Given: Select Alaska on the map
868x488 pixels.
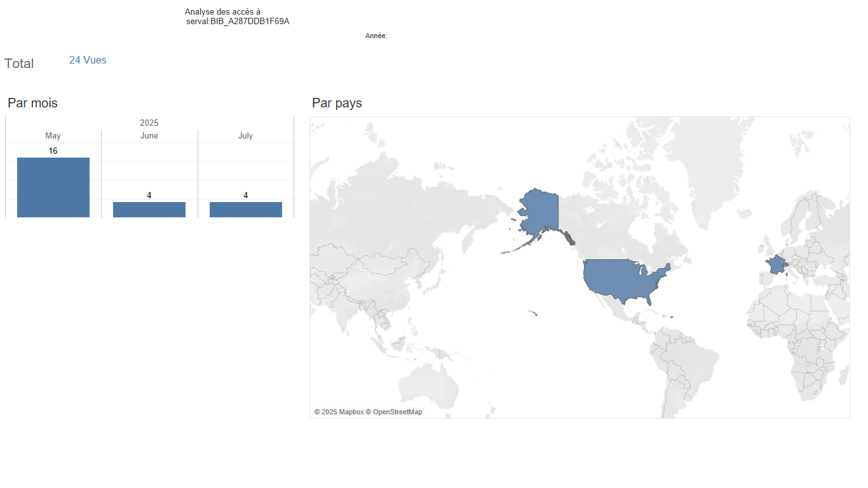Looking at the screenshot, I should (540, 213).
